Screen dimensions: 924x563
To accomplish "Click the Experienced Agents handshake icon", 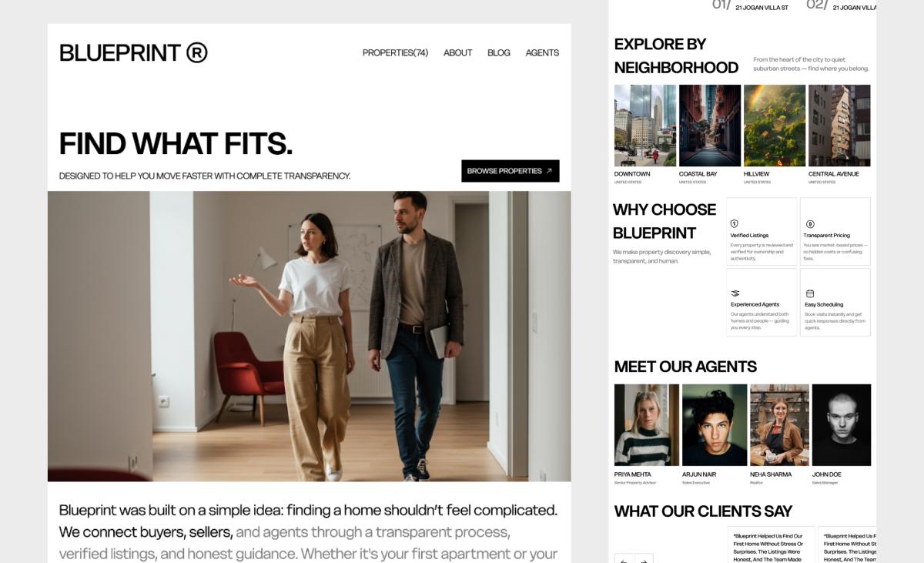I will point(735,293).
